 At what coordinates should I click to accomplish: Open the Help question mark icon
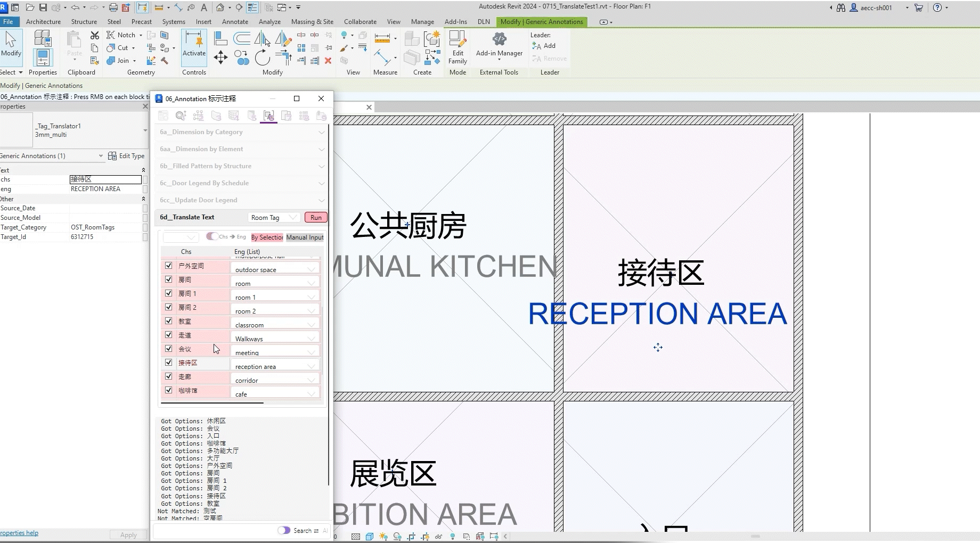tap(937, 7)
